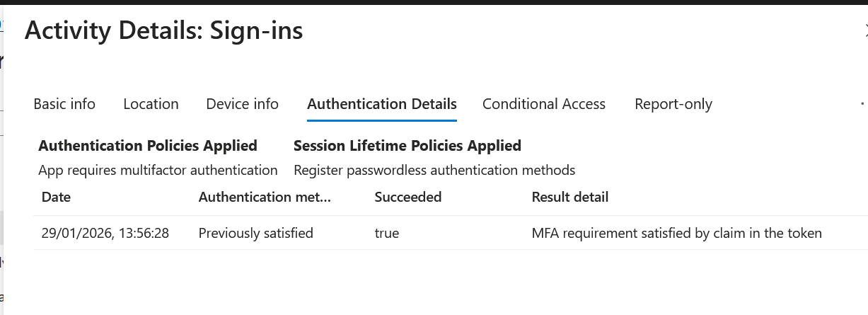
Task: Click the Previously satisfied cell
Action: (x=256, y=233)
